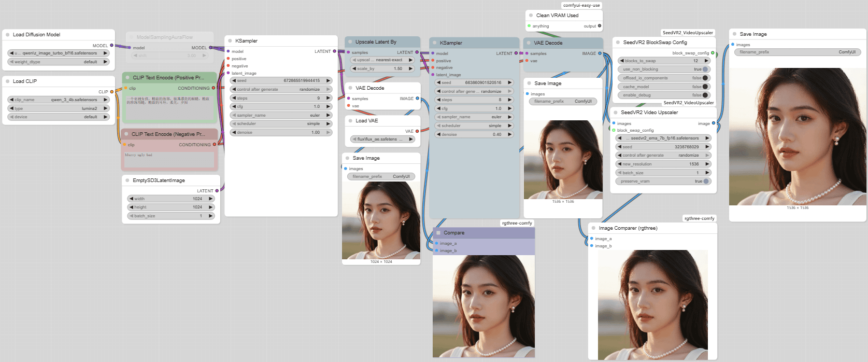Viewport: 868px width, 362px height.
Task: Click the orange CLIP output port on Load CLIP
Action: tap(111, 92)
